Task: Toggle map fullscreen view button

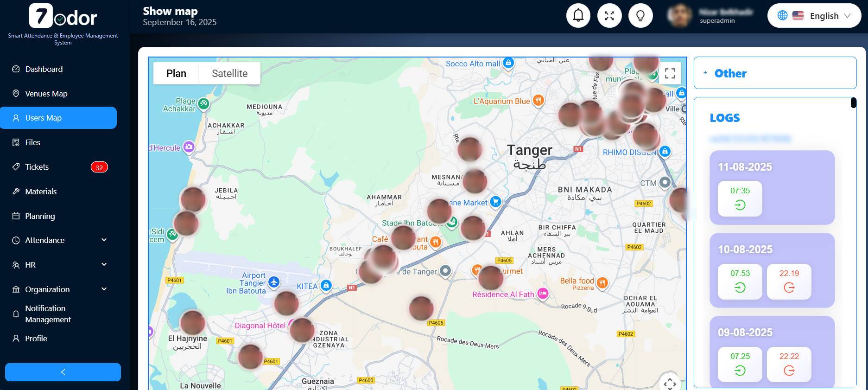Action: click(x=670, y=73)
